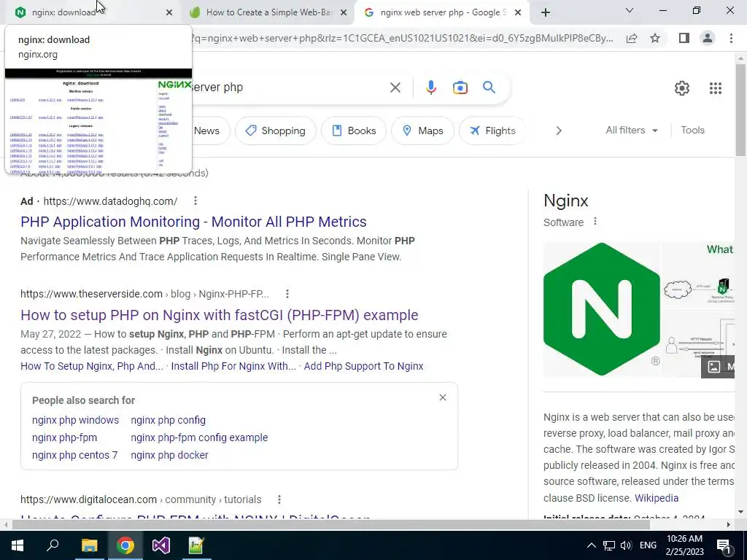The height and width of the screenshot is (560, 747).
Task: Show more search filters with arrow
Action: (x=559, y=131)
